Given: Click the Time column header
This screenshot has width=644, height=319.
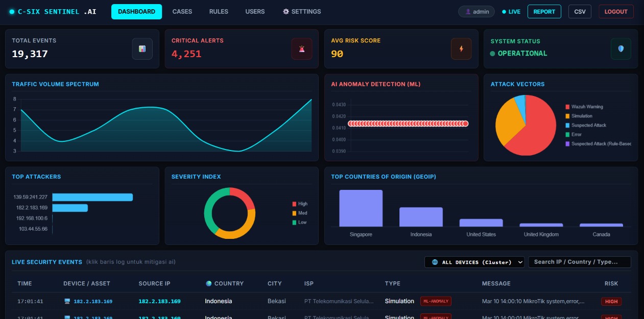Looking at the screenshot, I should pos(25,283).
